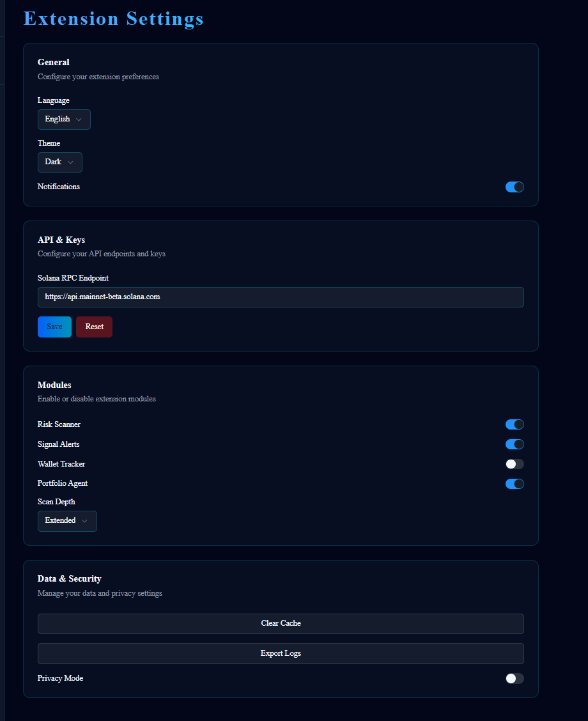Toggle the Notifications switch
This screenshot has width=588, height=721.
click(514, 187)
